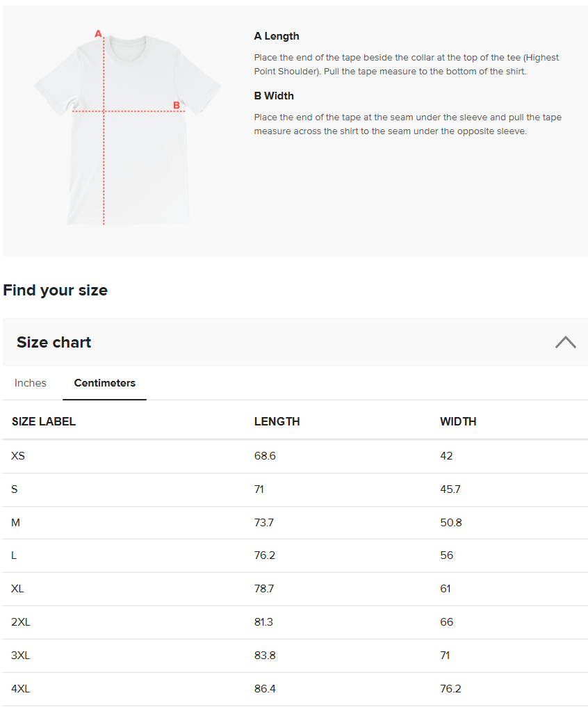The width and height of the screenshot is (588, 707).
Task: Click the B Width heading
Action: [274, 96]
